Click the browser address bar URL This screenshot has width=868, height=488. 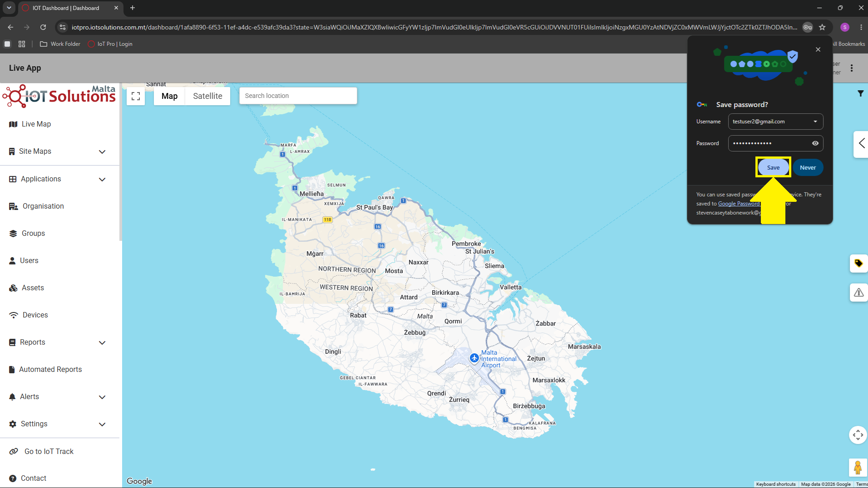434,27
